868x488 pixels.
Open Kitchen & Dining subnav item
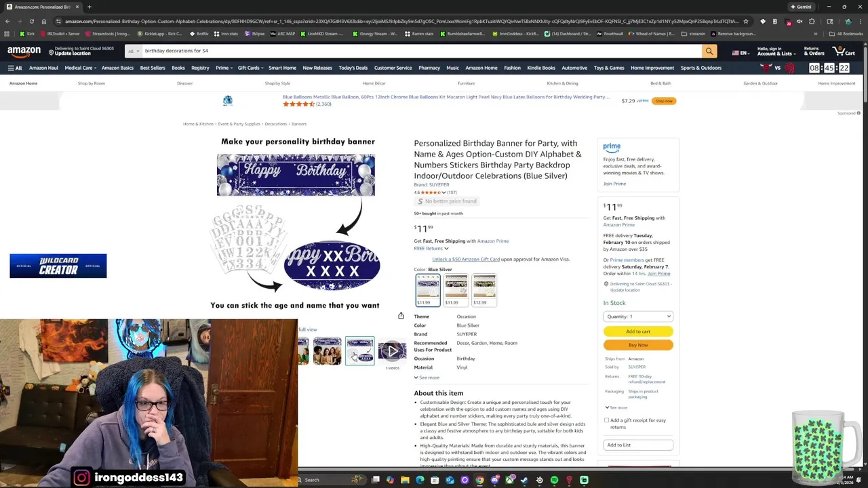(562, 83)
